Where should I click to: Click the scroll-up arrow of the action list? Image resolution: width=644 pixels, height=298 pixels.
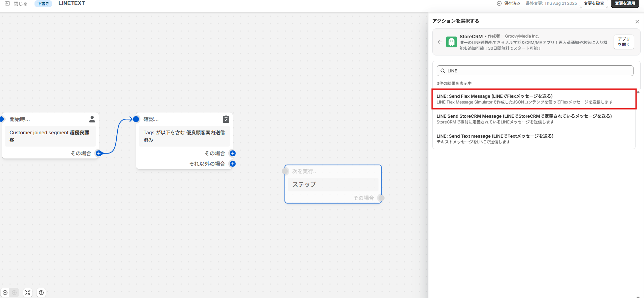(638, 92)
